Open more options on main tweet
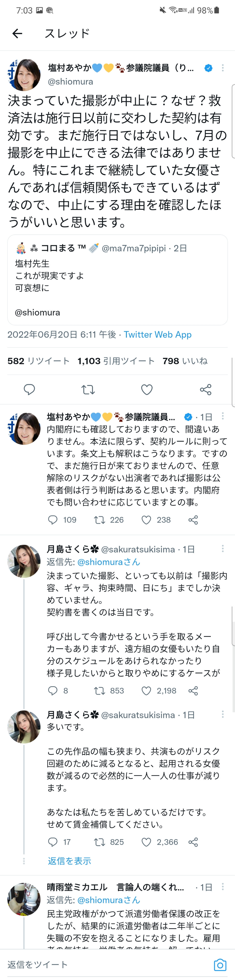The image size is (235, 980). pos(222,68)
